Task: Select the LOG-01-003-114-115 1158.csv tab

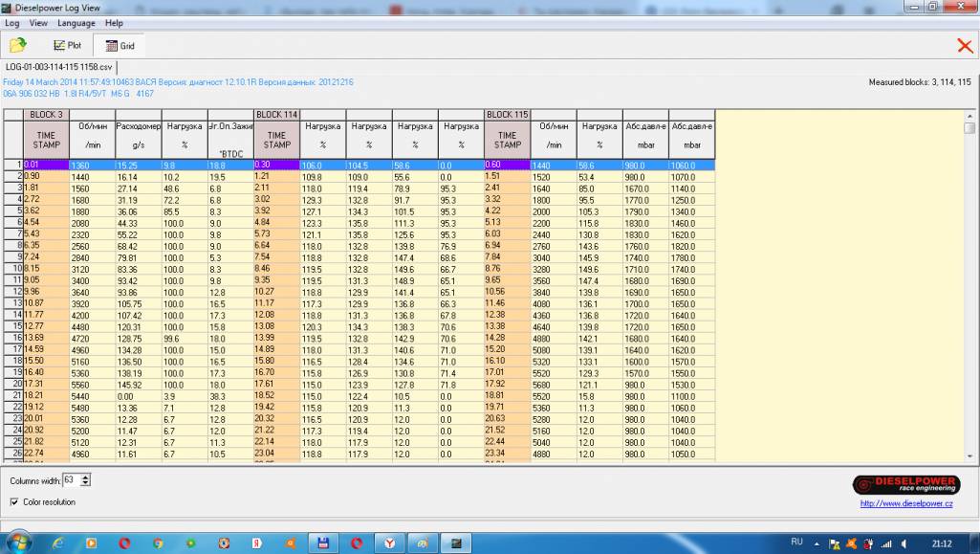Action: 59,67
